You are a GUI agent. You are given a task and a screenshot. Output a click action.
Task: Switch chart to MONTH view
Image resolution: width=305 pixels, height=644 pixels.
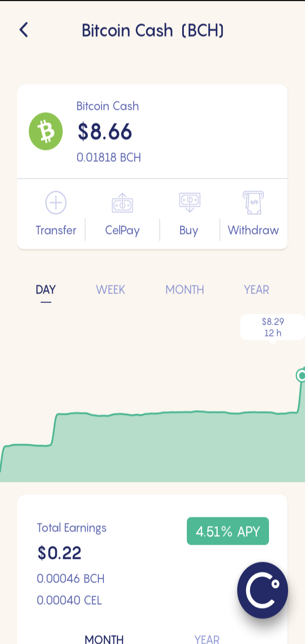pos(185,290)
